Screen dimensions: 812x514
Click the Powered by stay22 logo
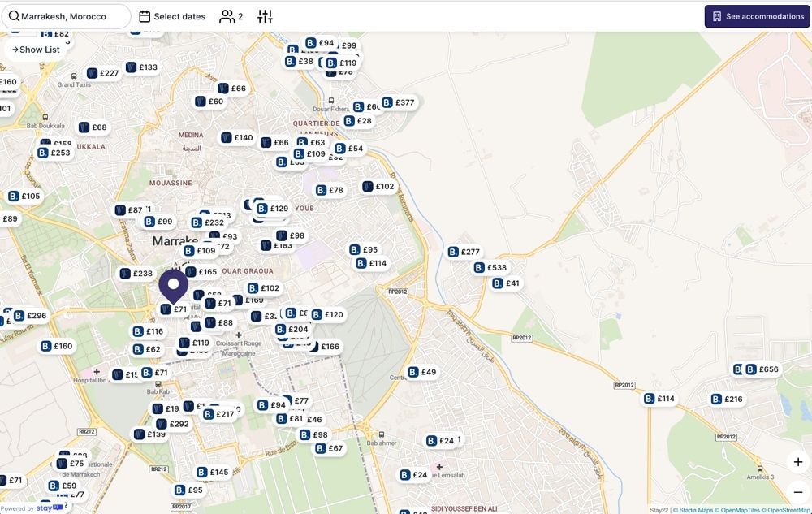pyautogui.click(x=32, y=508)
